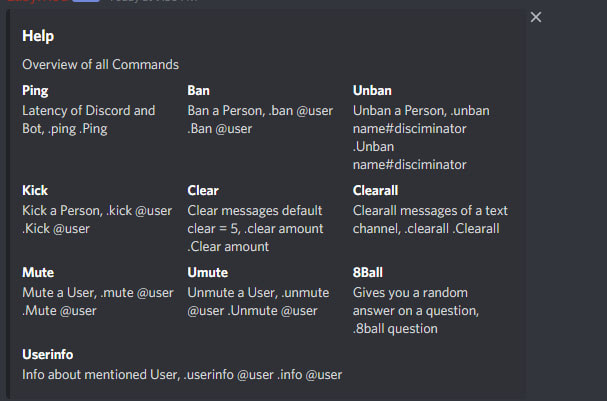
Task: Click the Userinfo field title
Action: click(48, 354)
